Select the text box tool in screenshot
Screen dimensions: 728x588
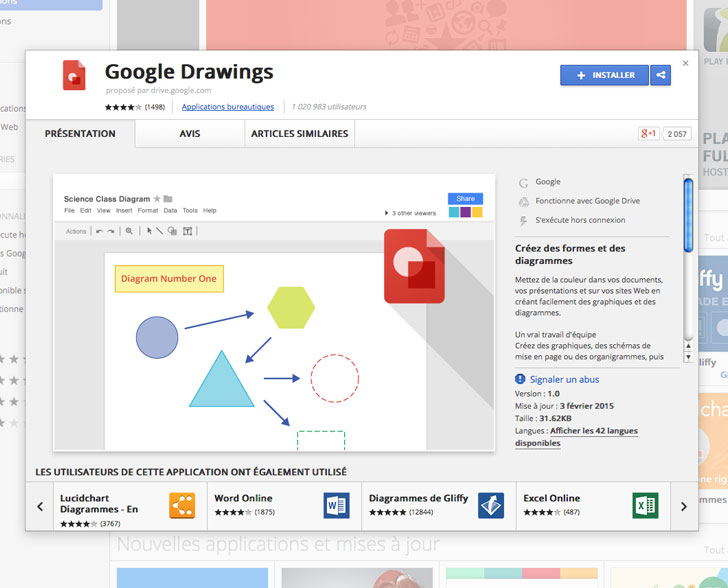point(188,231)
